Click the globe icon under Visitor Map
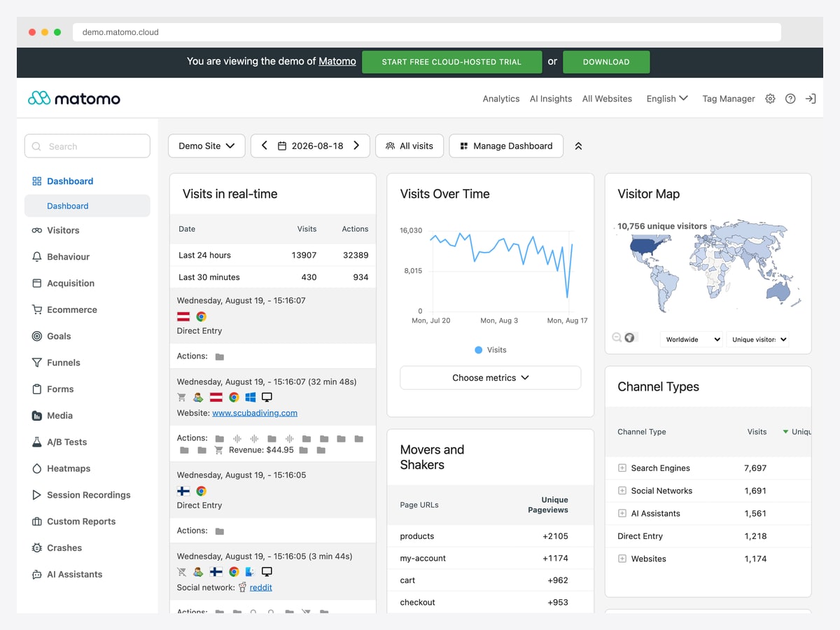The height and width of the screenshot is (630, 840). tap(629, 337)
